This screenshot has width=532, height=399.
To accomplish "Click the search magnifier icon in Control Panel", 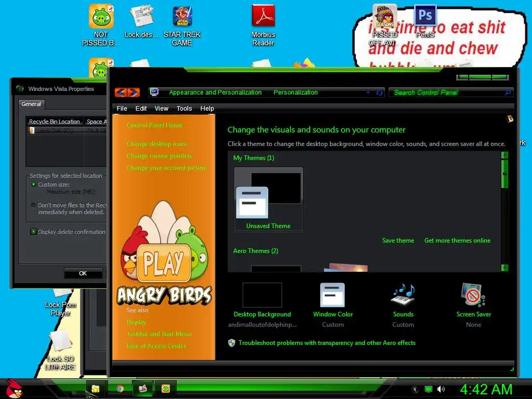I will [x=508, y=92].
